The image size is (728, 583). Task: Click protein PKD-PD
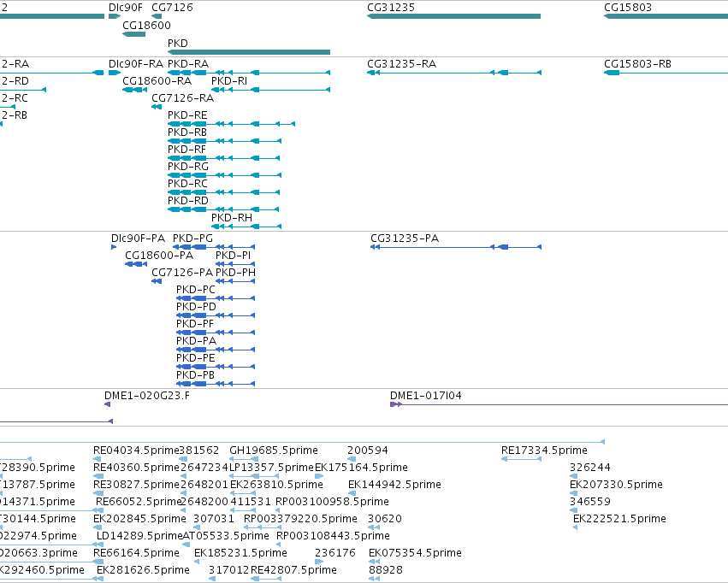coord(216,315)
